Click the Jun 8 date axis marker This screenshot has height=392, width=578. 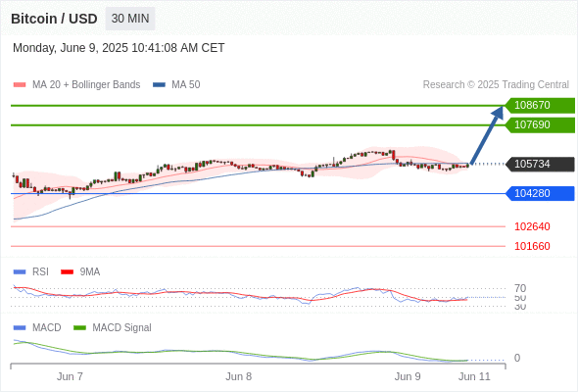238,376
